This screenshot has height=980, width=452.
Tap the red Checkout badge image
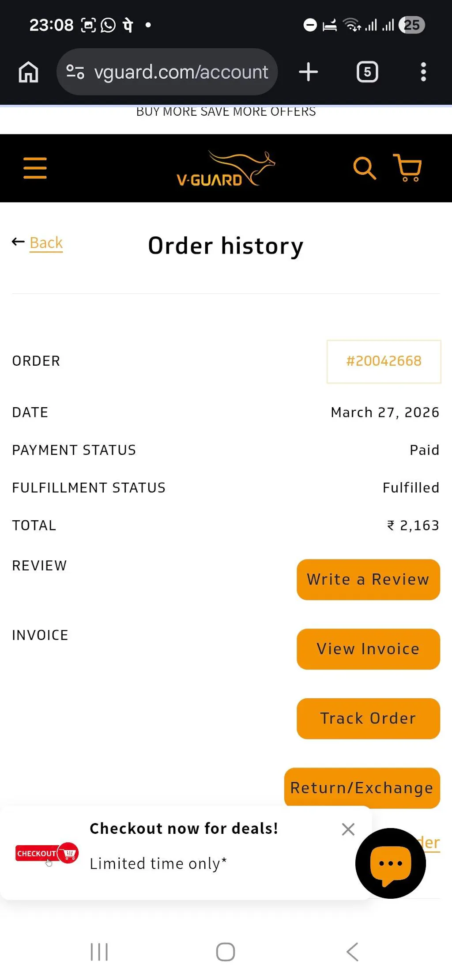pyautogui.click(x=47, y=853)
